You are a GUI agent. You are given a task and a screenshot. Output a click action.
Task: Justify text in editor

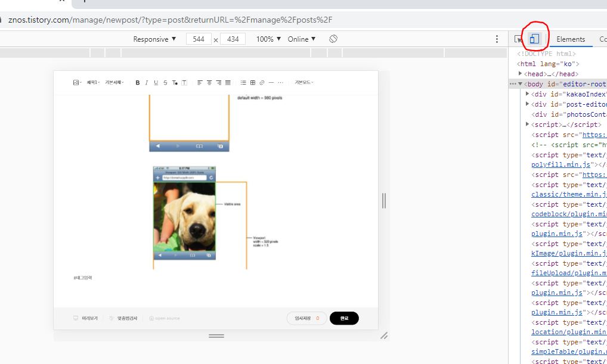point(228,82)
